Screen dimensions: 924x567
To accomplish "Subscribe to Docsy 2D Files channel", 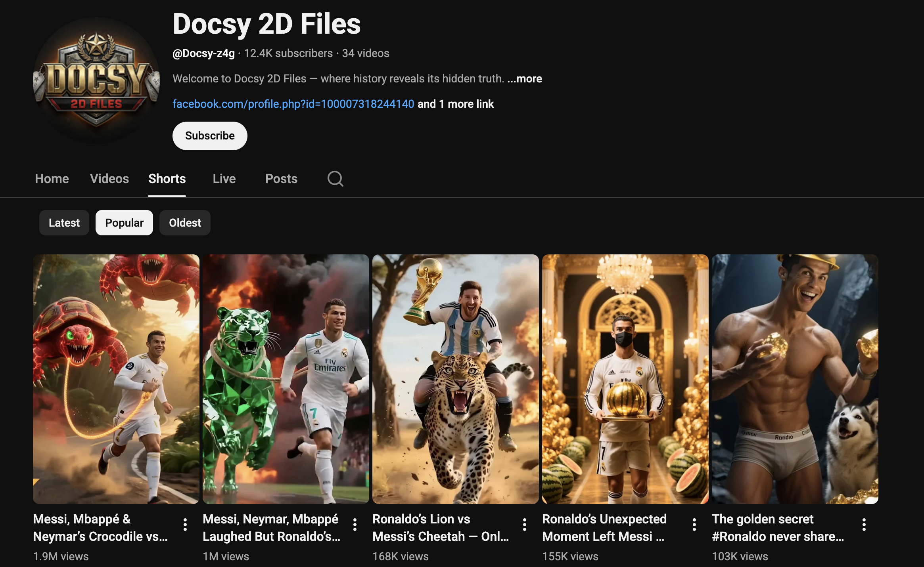I will tap(210, 136).
